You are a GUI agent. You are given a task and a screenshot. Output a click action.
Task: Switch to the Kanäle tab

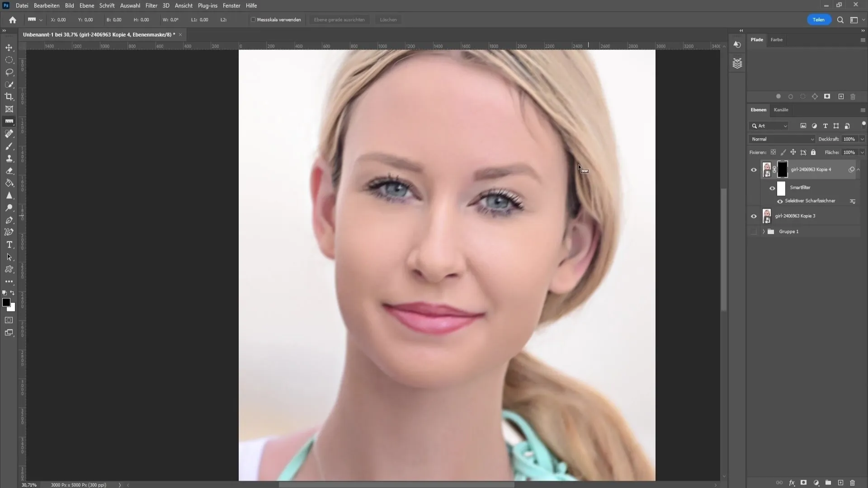tap(781, 110)
